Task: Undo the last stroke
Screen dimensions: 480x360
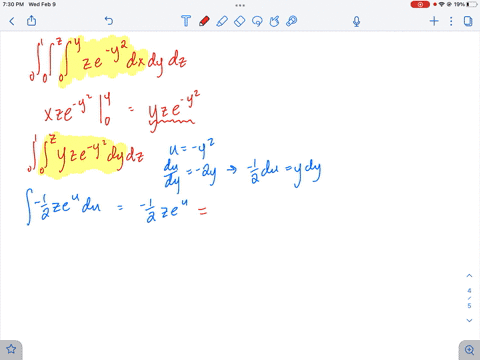Action: (109, 21)
